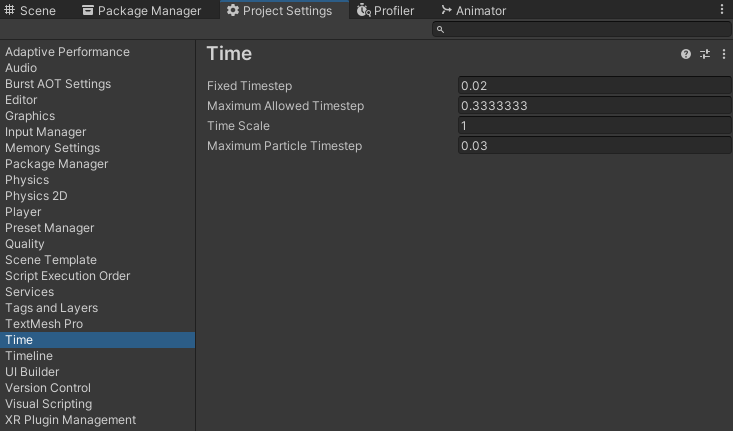Open the Time settings kebab menu
Screen dimensions: 733x431
(724, 54)
